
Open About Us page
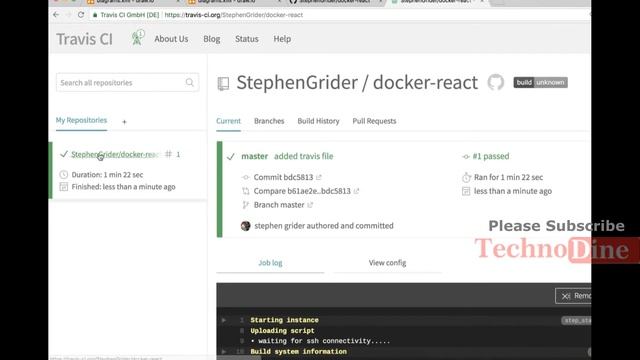click(x=171, y=39)
